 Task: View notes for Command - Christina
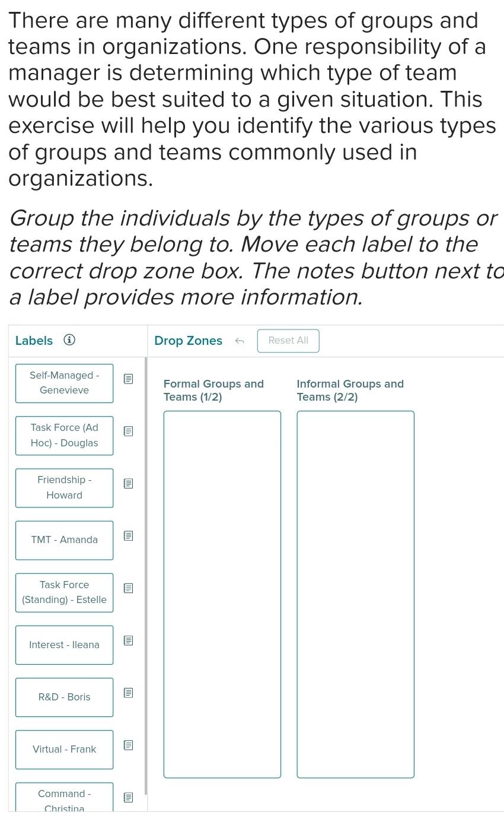click(127, 797)
